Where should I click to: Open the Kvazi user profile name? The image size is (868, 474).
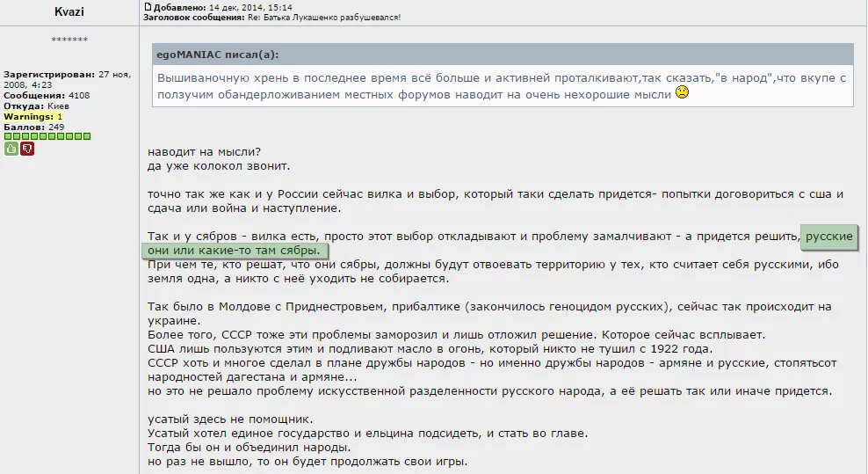point(69,11)
